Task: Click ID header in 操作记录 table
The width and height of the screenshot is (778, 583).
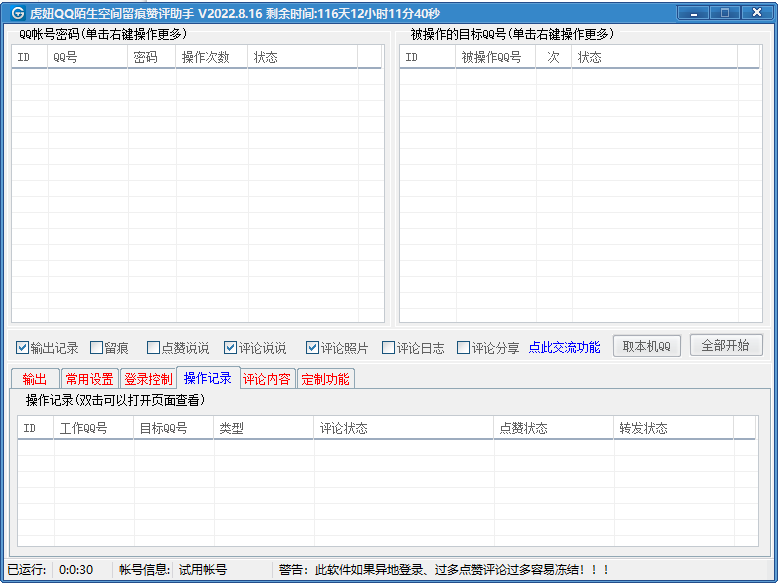Action: 35,428
